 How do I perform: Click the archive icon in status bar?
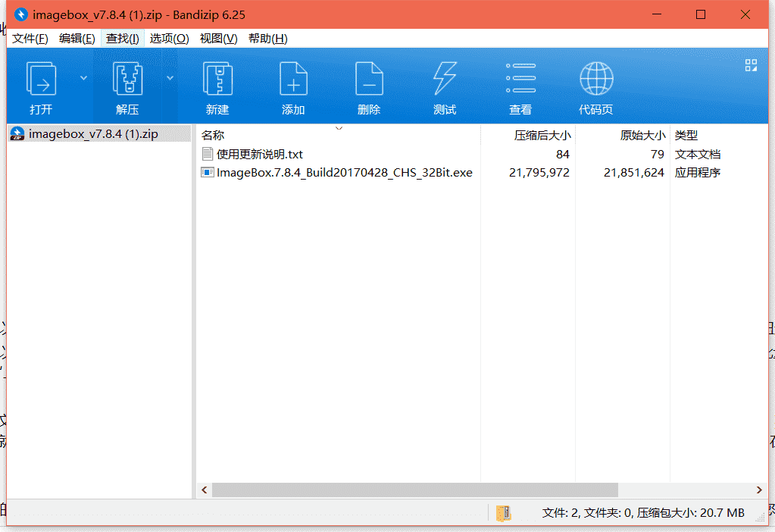click(x=503, y=513)
